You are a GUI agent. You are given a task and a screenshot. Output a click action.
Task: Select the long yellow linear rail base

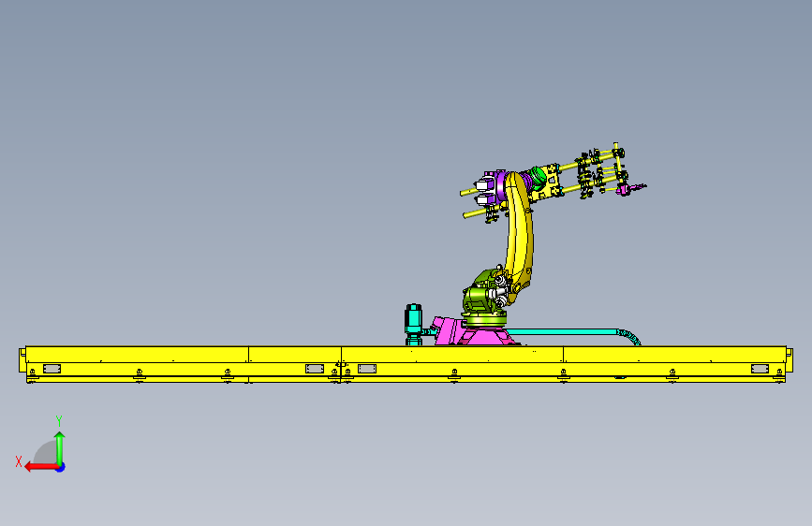click(x=406, y=364)
